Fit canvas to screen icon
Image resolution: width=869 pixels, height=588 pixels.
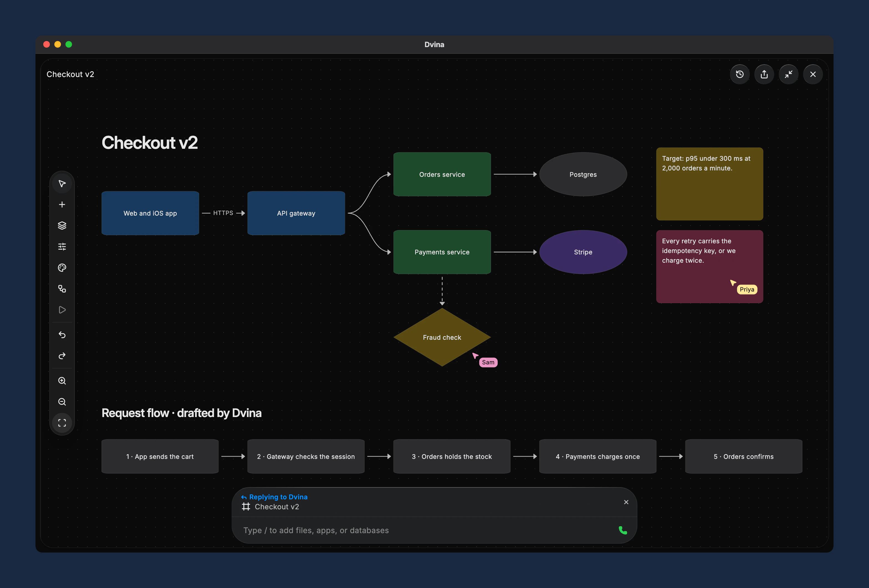(62, 423)
